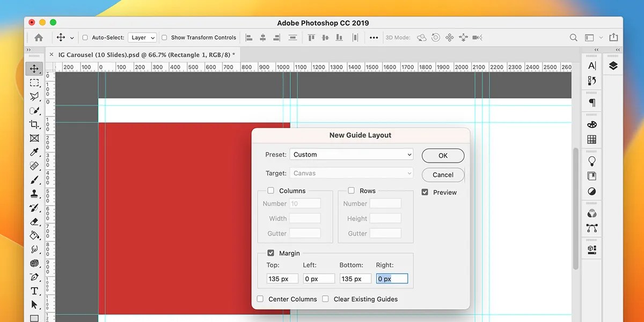This screenshot has width=644, height=322.
Task: Select the Move tool
Action: tap(34, 69)
